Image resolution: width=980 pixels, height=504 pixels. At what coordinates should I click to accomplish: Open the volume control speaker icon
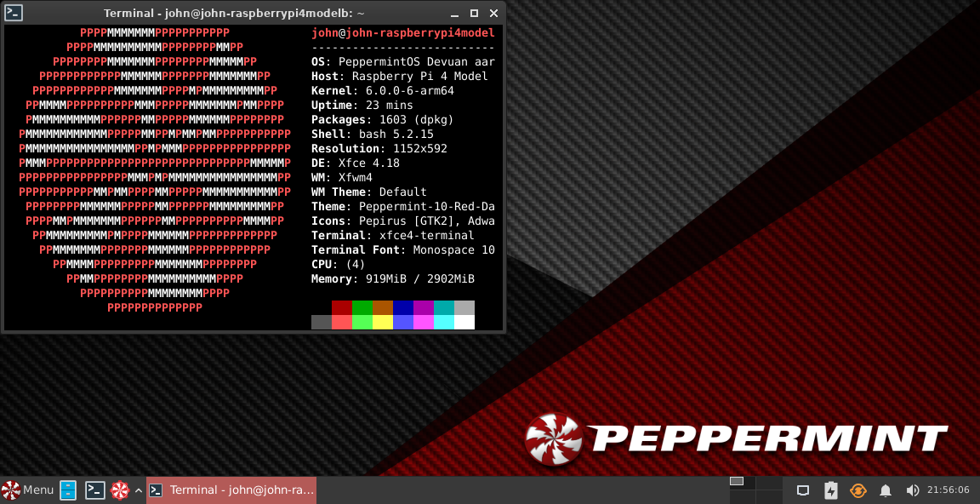click(913, 490)
